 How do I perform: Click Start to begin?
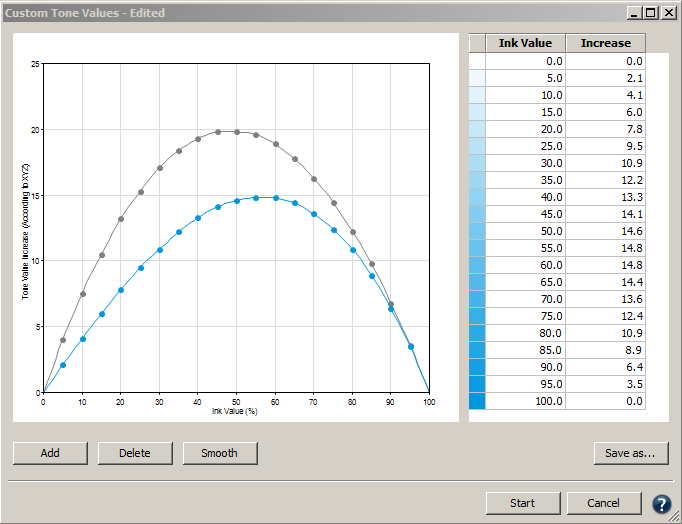(x=522, y=503)
